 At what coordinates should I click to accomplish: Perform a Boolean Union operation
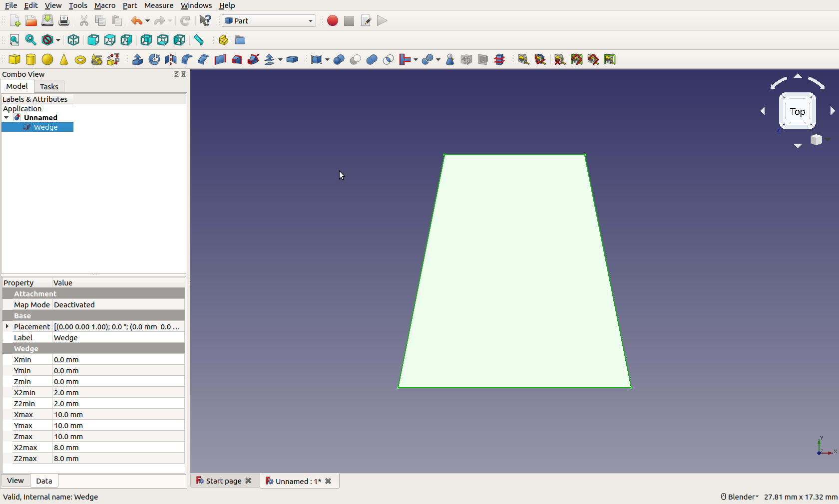point(372,59)
